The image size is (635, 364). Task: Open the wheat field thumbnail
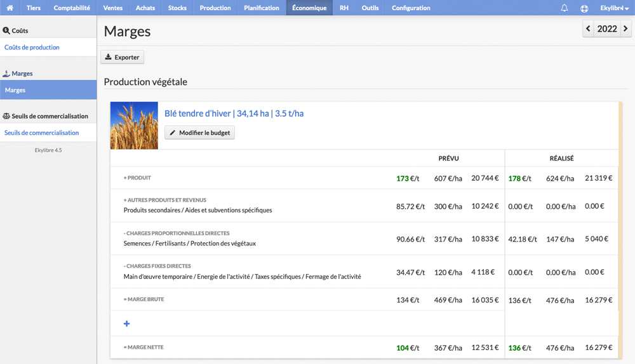coord(134,126)
